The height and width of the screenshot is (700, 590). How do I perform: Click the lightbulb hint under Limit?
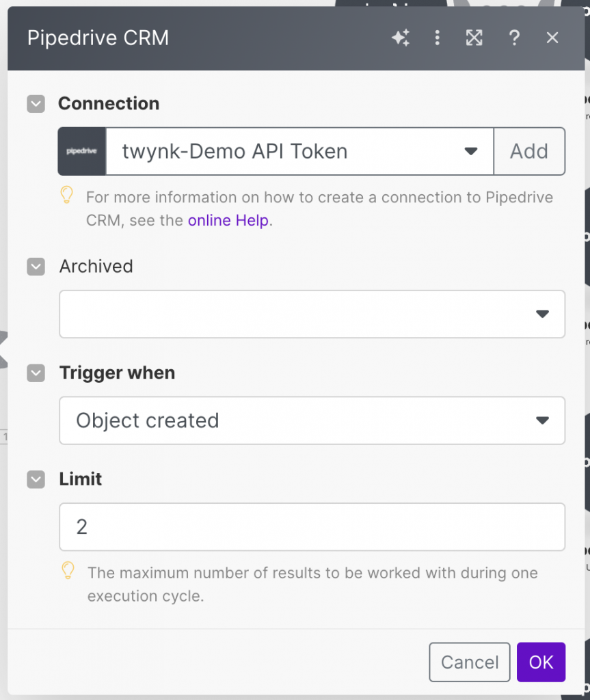(x=68, y=570)
